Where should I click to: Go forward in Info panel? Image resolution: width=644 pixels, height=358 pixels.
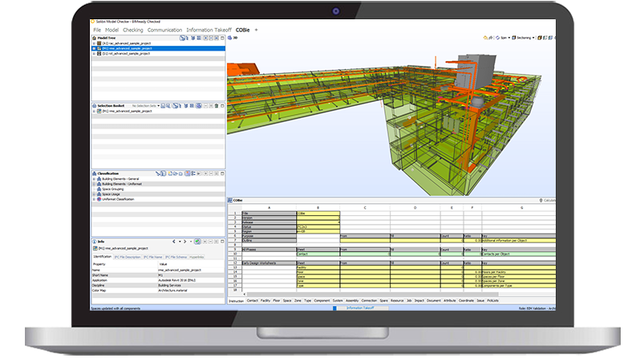tap(185, 242)
